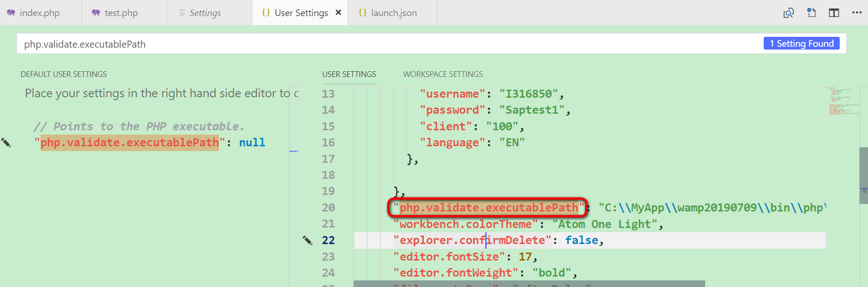Click the PHP elephant icon on test.php tab

[x=96, y=13]
